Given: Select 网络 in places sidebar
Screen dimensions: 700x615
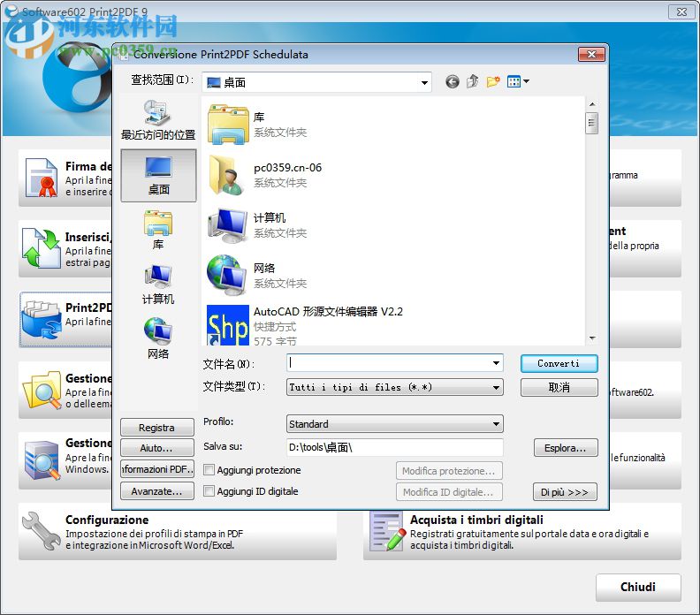Looking at the screenshot, I should point(158,338).
